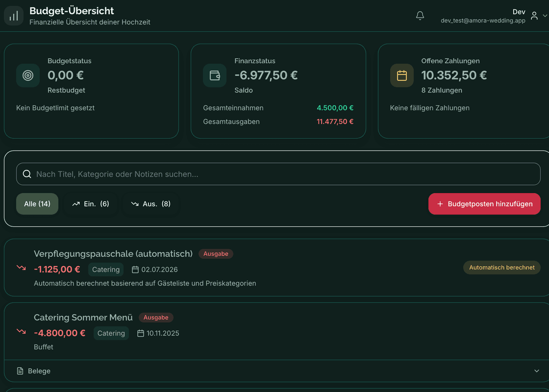Click the user profile icon
The width and height of the screenshot is (549, 392).
(534, 16)
